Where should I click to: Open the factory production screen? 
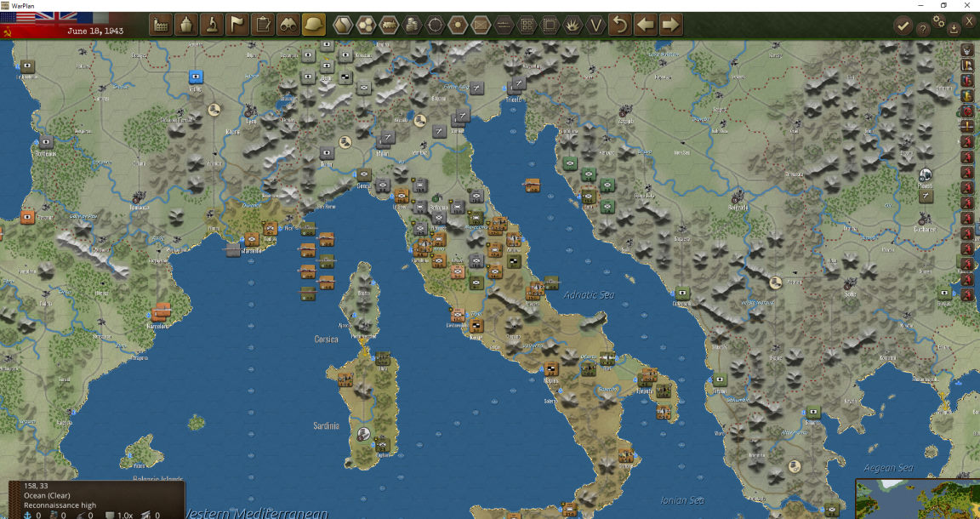point(161,25)
